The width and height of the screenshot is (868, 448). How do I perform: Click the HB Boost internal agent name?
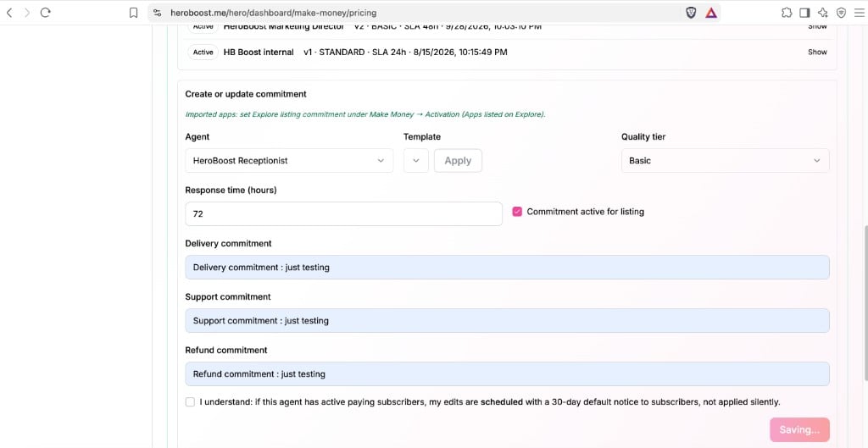[x=259, y=52]
